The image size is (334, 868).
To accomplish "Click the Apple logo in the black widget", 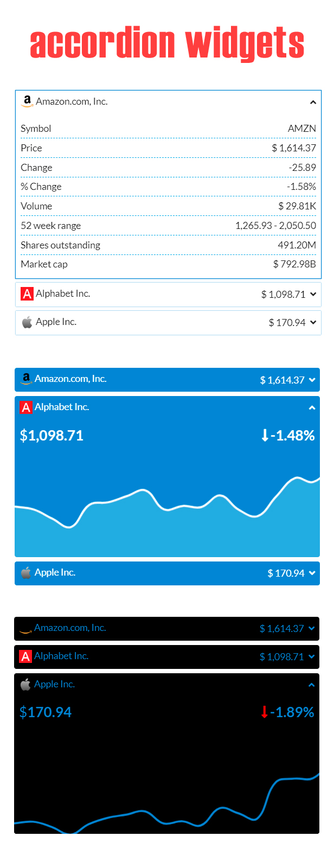I will 25,685.
